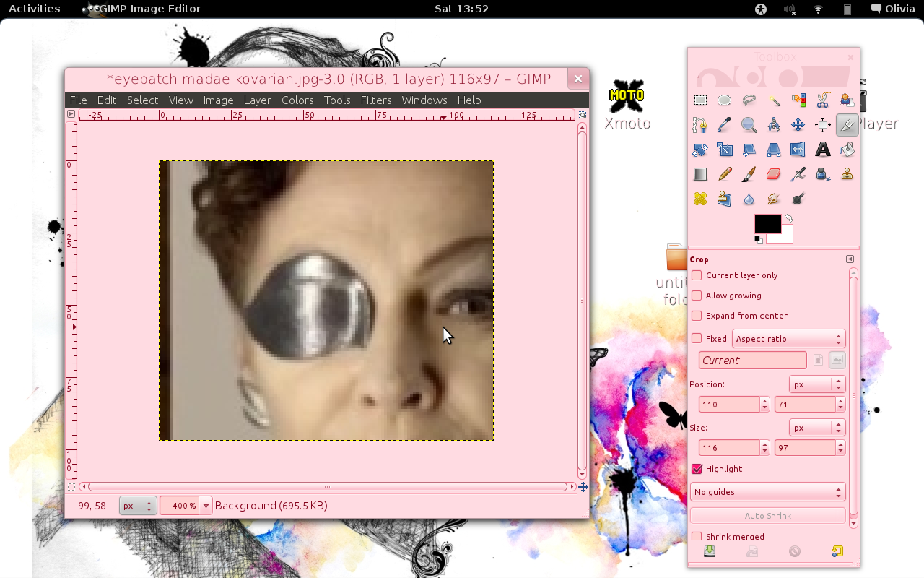This screenshot has height=578, width=924.
Task: Select the Measure compass tool
Action: click(774, 125)
